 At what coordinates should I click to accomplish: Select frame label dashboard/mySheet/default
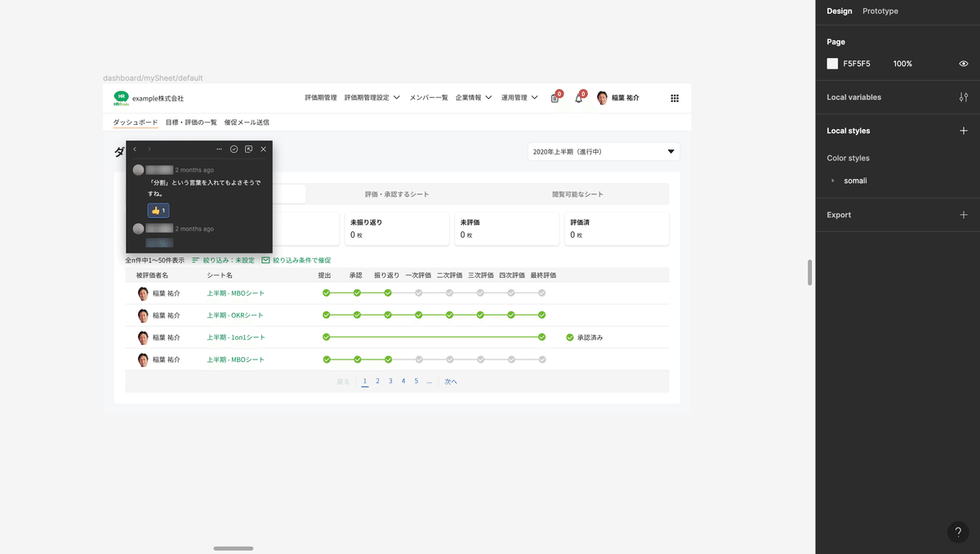click(x=153, y=78)
